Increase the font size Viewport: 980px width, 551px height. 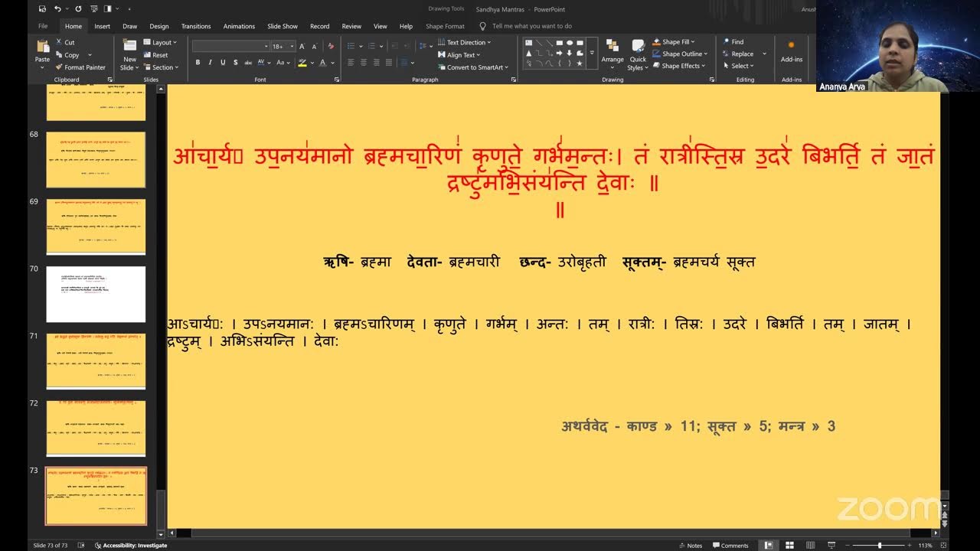coord(302,47)
